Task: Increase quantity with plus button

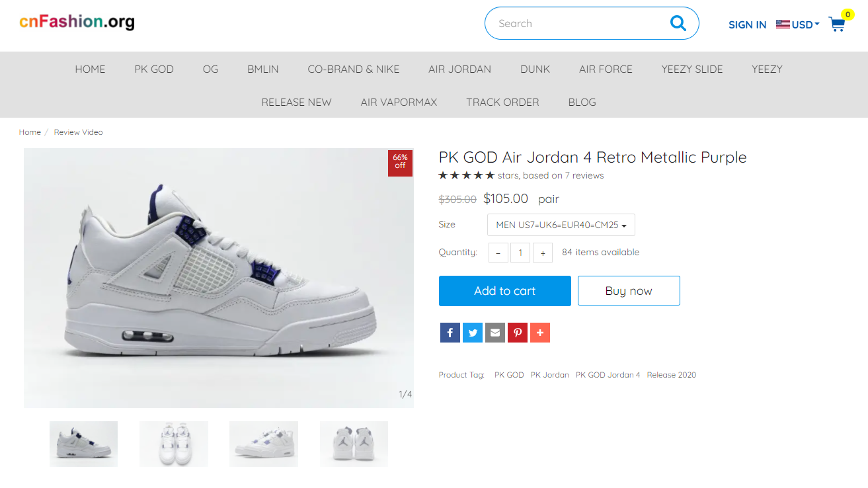Action: (543, 253)
